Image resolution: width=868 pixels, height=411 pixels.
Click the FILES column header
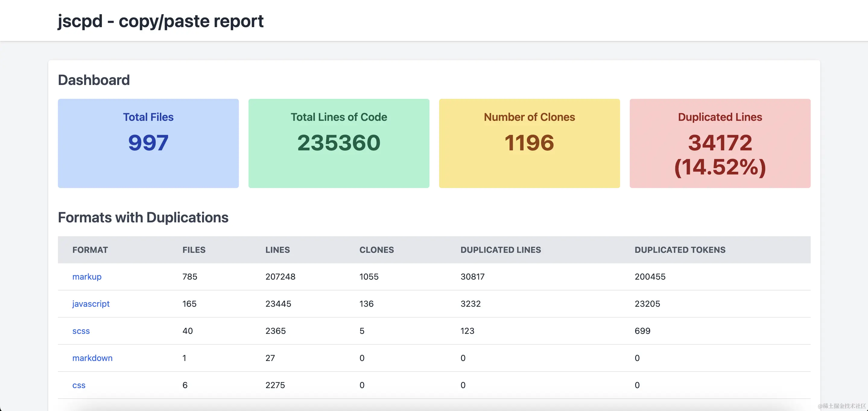click(x=194, y=250)
